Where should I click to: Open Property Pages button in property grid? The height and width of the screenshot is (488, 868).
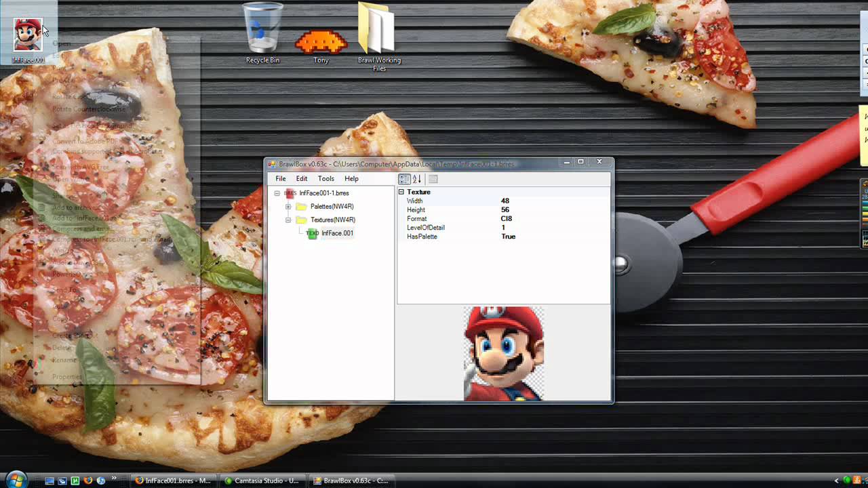[x=433, y=179]
